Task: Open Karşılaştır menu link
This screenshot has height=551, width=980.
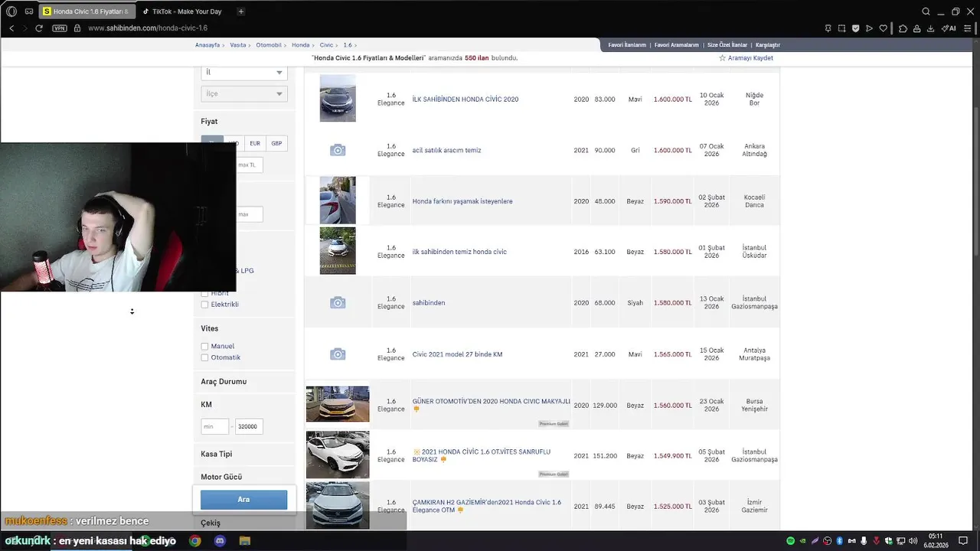Action: 768,45
